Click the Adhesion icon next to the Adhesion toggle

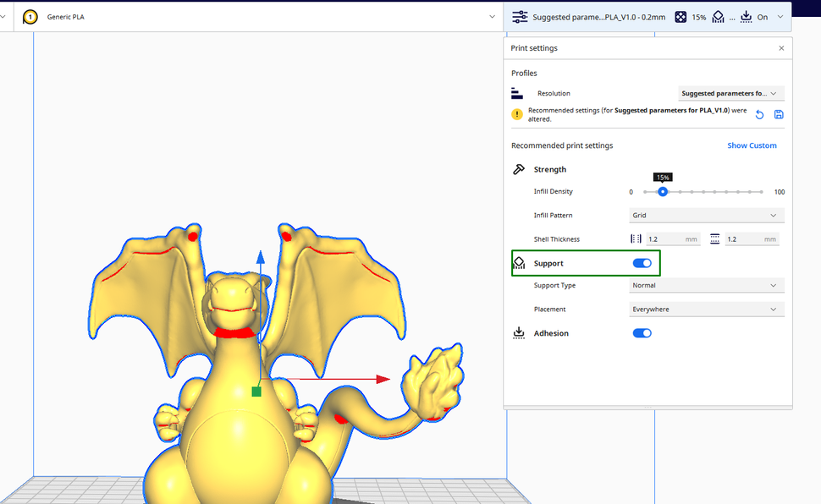[x=519, y=332]
